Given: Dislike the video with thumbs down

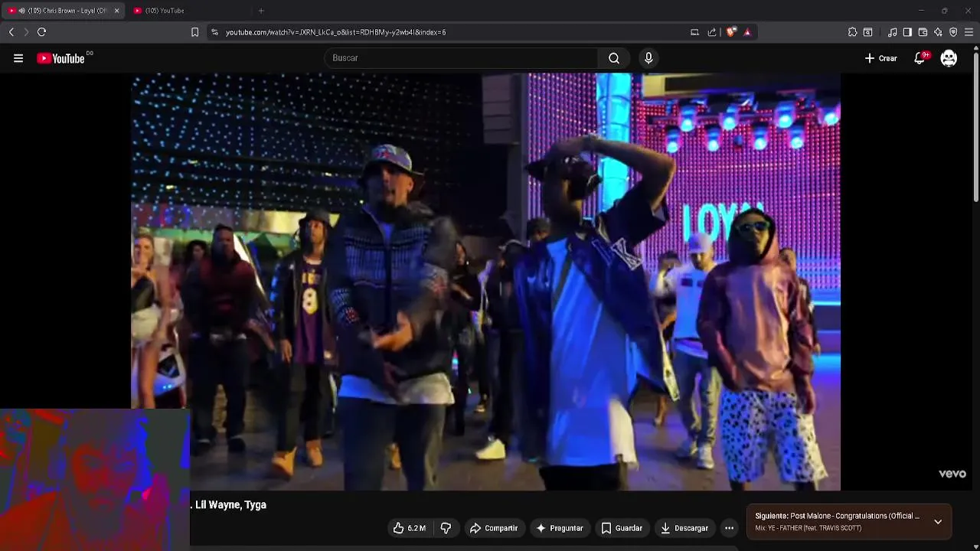Looking at the screenshot, I should (x=446, y=528).
